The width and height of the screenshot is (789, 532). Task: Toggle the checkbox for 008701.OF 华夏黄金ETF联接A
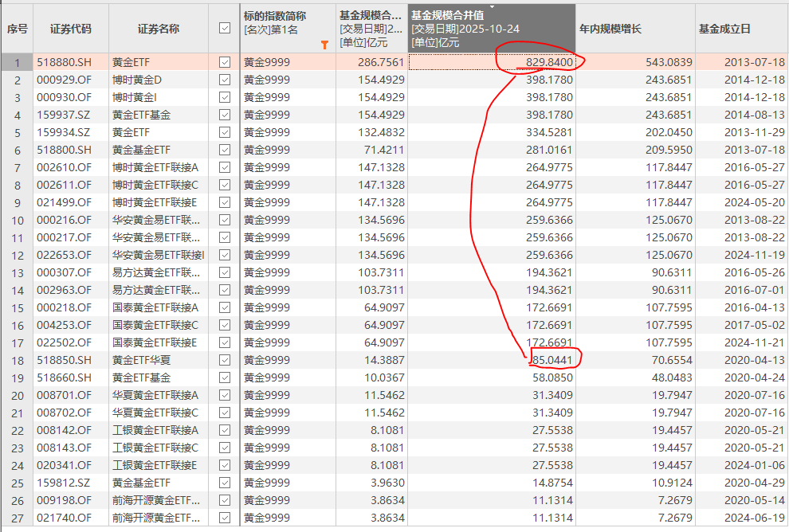pos(225,395)
